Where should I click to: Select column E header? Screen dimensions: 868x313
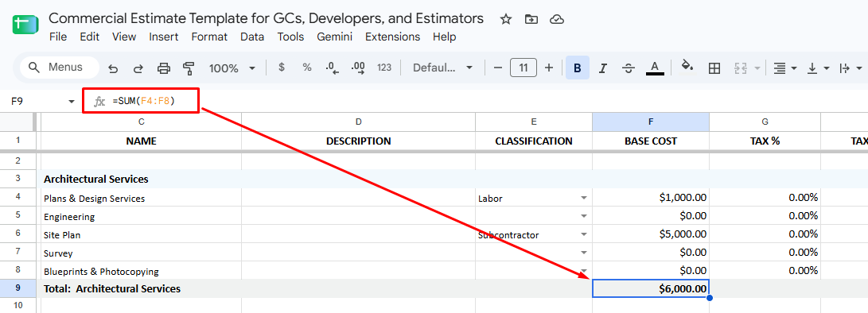click(x=534, y=122)
